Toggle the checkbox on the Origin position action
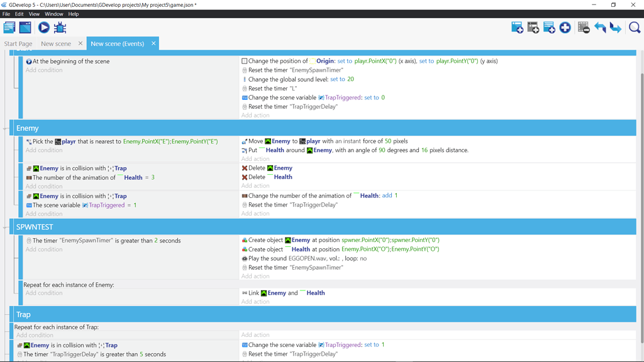The image size is (644, 362). [244, 61]
